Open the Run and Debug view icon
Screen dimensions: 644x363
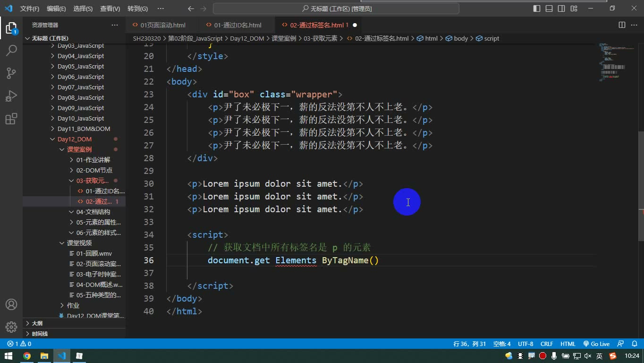tap(11, 96)
